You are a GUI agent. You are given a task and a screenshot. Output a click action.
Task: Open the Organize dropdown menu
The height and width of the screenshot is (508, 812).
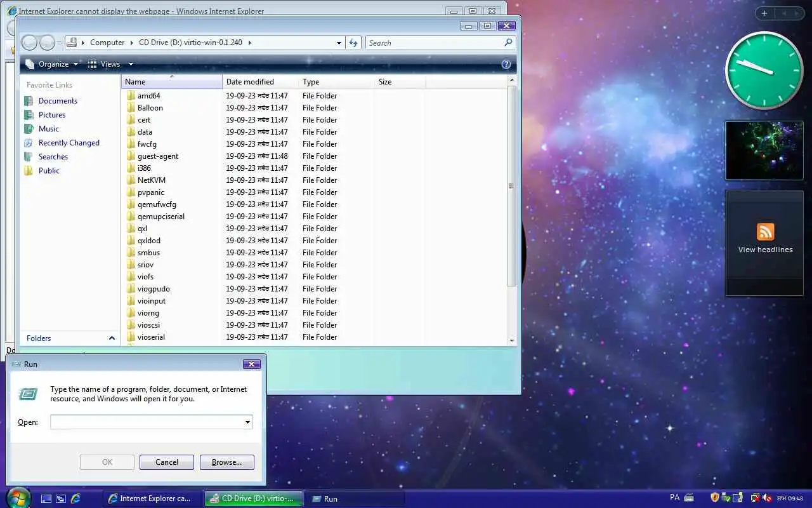pos(52,64)
